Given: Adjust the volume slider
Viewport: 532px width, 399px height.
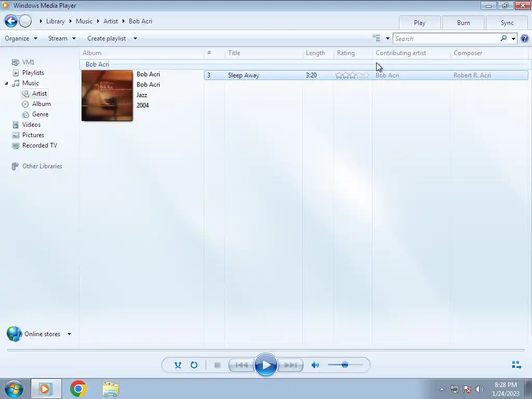Looking at the screenshot, I should click(345, 365).
